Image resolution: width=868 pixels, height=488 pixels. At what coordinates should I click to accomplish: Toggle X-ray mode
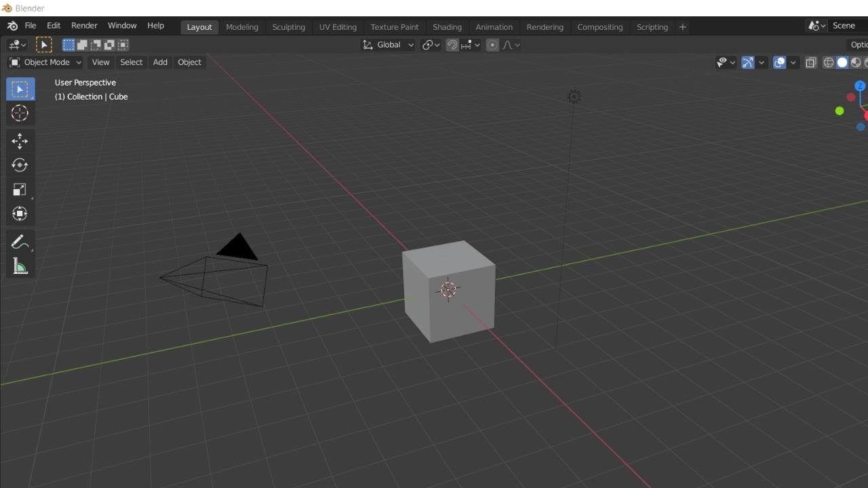[811, 62]
